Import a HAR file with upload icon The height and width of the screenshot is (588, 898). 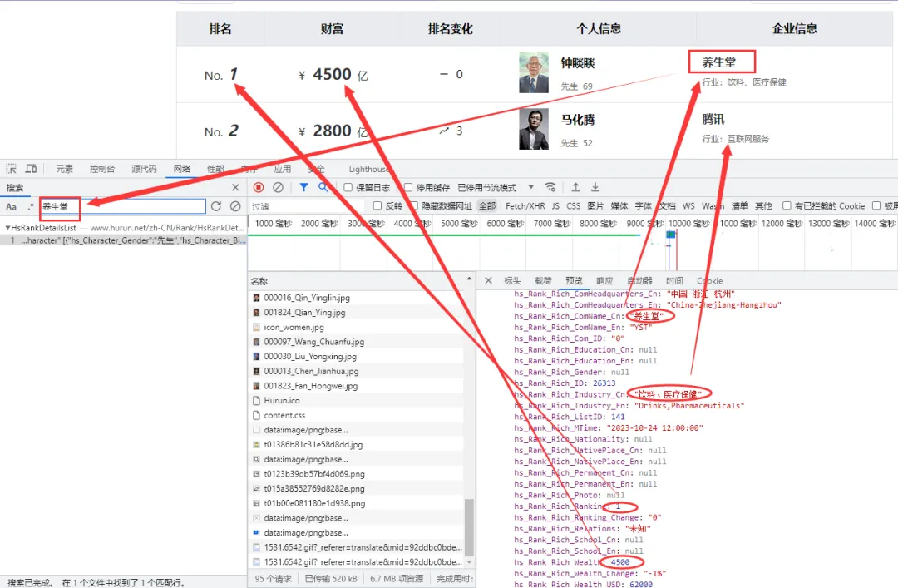575,187
